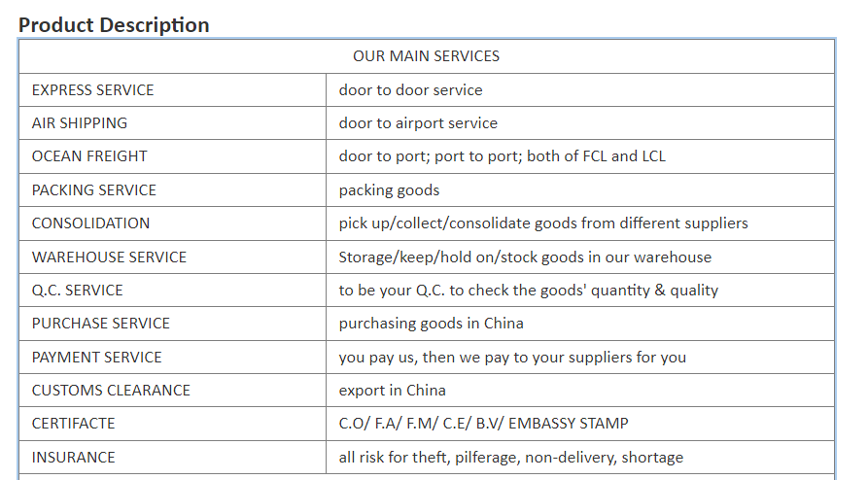Click the EXPRESS SERVICE cell
This screenshot has width=868, height=480.
[x=173, y=89]
